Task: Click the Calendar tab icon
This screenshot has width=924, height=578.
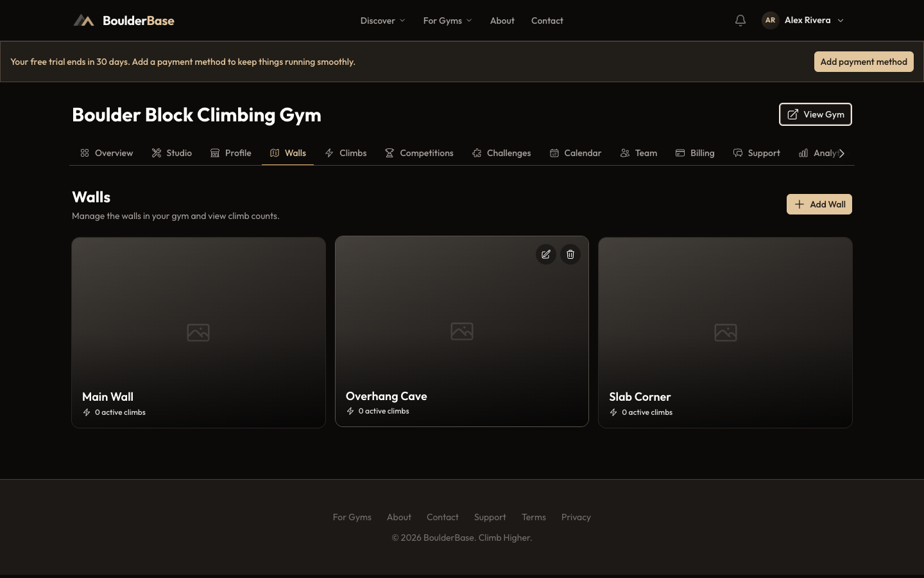Action: [x=554, y=153]
